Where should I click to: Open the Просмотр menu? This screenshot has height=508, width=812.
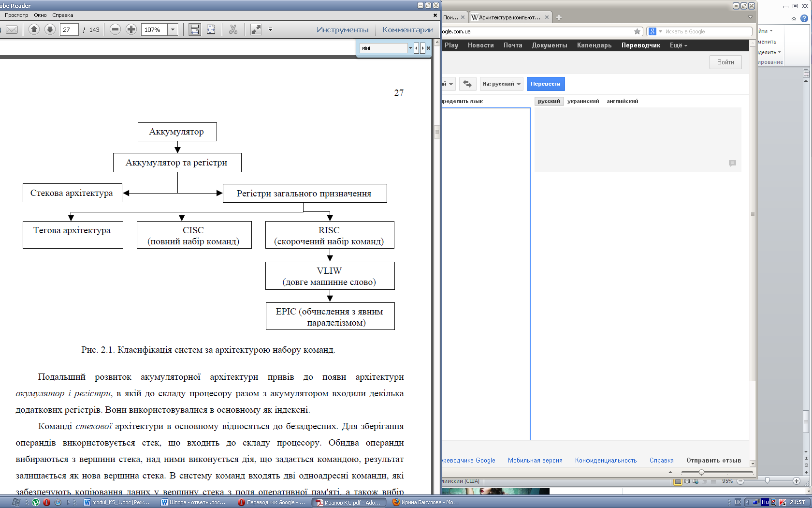click(x=16, y=15)
